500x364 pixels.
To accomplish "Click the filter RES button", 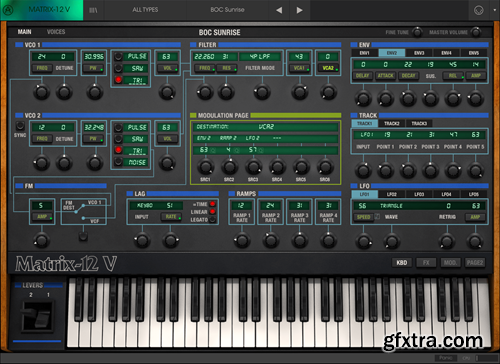I will click(x=227, y=68).
